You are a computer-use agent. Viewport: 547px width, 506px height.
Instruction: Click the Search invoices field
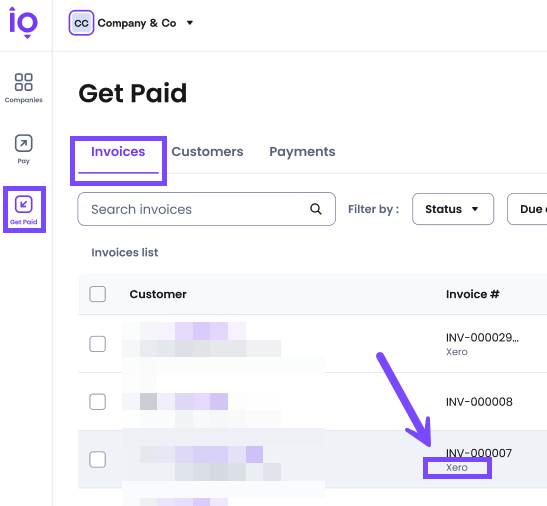pos(207,209)
